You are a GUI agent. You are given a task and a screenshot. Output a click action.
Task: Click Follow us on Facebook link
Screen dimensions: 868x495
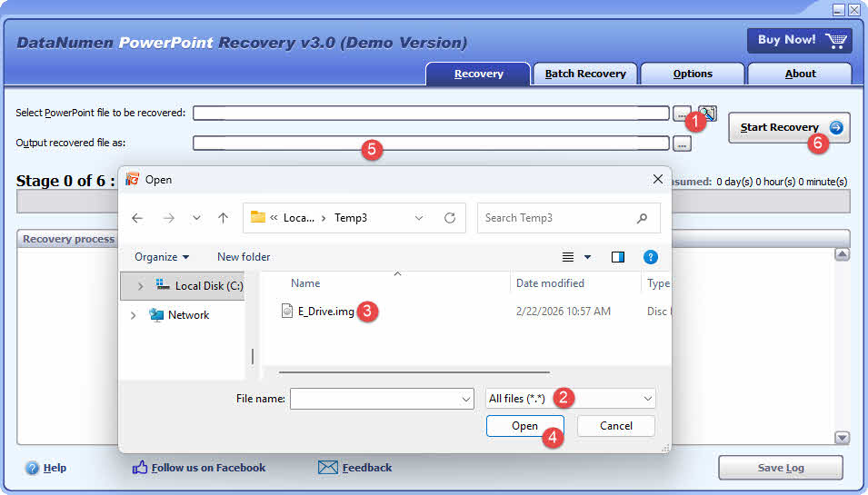point(208,468)
